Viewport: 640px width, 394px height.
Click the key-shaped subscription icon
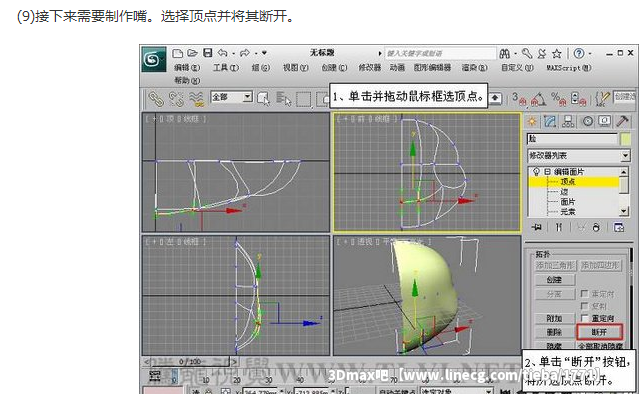tap(527, 53)
